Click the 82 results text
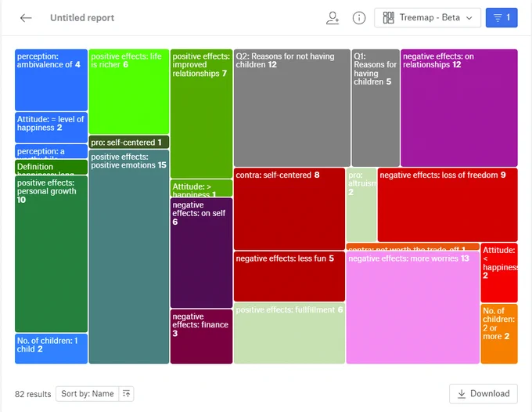 click(33, 394)
